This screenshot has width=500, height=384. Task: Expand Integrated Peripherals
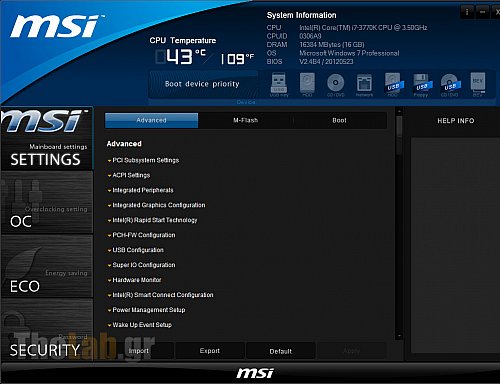pyautogui.click(x=140, y=190)
